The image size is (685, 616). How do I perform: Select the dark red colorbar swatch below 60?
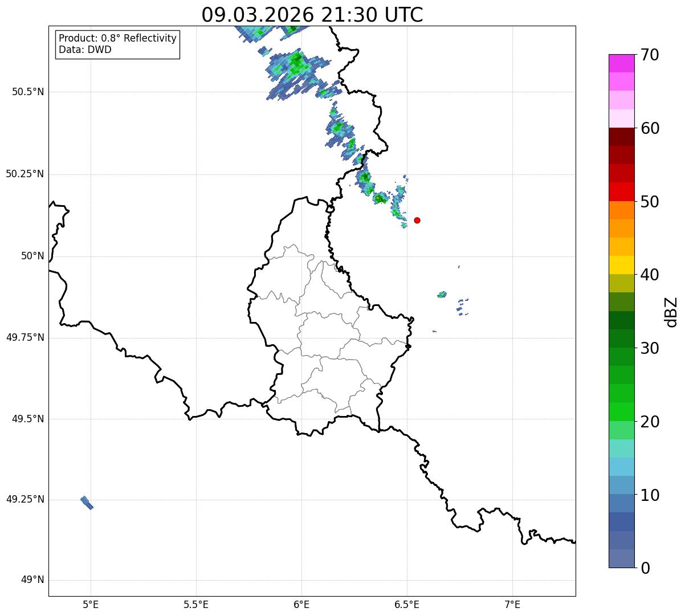[x=622, y=137]
